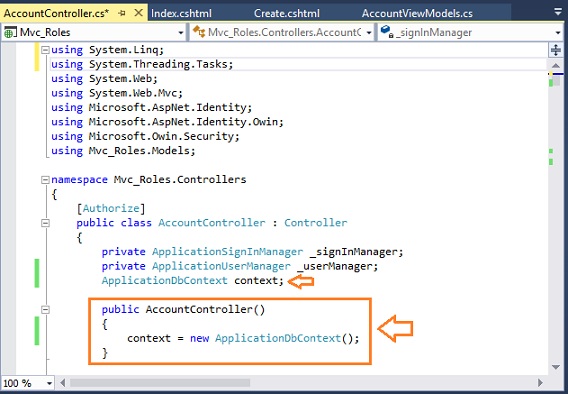Collapse the AccountController class block
The width and height of the screenshot is (568, 394).
click(x=45, y=223)
